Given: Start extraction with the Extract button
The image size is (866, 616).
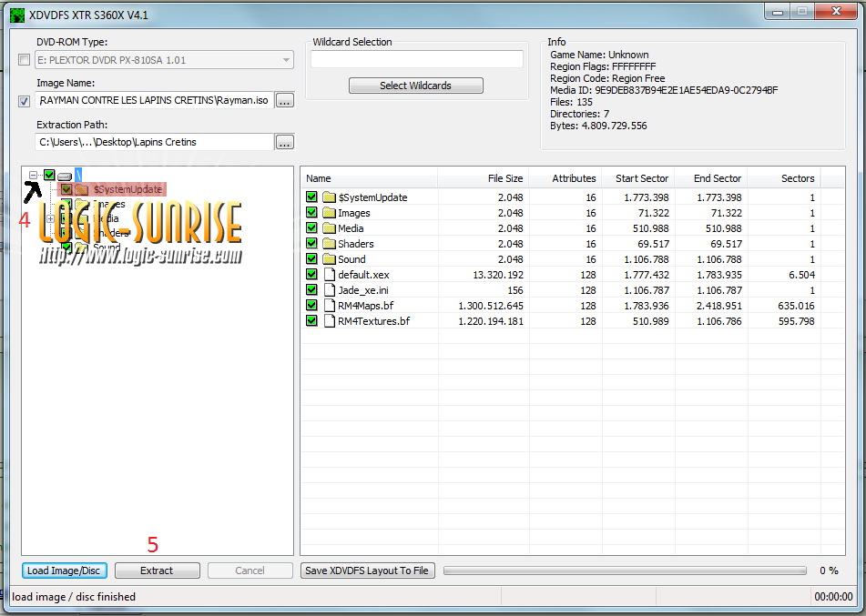Looking at the screenshot, I should [x=157, y=571].
